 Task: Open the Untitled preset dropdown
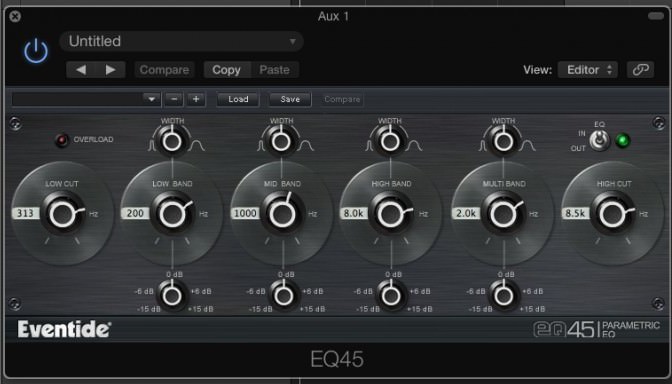(x=182, y=41)
